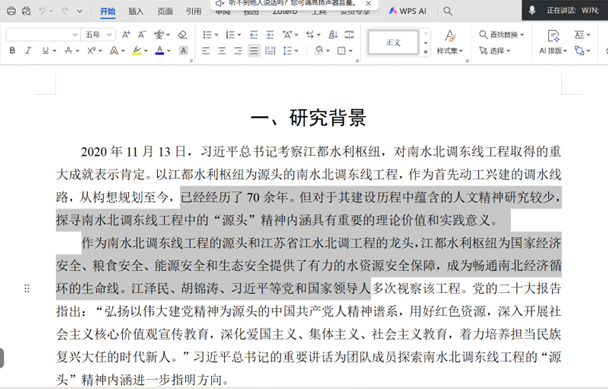The height and width of the screenshot is (389, 608).
Task: Decrease paragraph indent
Action: (x=254, y=35)
